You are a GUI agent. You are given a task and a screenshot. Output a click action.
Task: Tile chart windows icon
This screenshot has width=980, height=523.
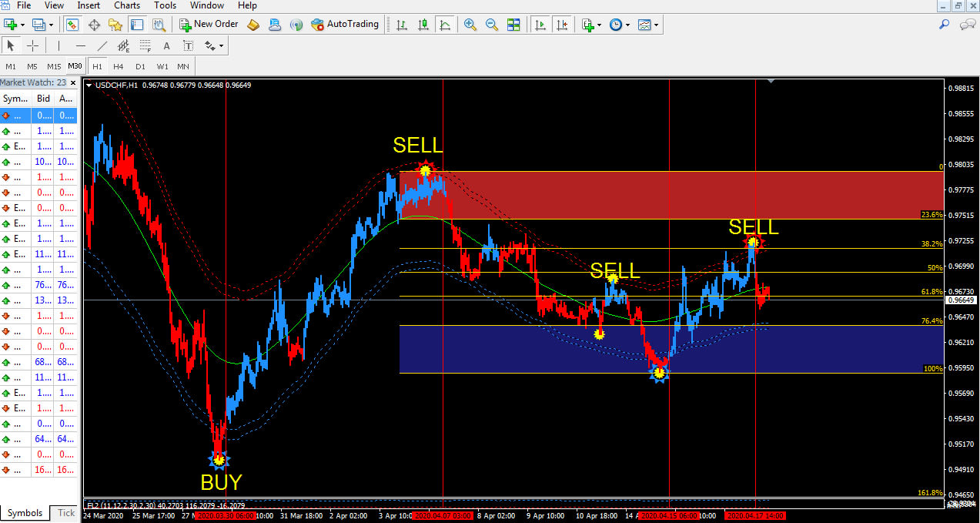[513, 25]
